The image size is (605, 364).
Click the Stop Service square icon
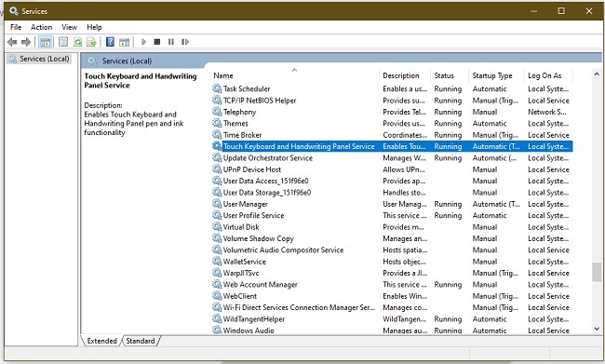coord(157,42)
